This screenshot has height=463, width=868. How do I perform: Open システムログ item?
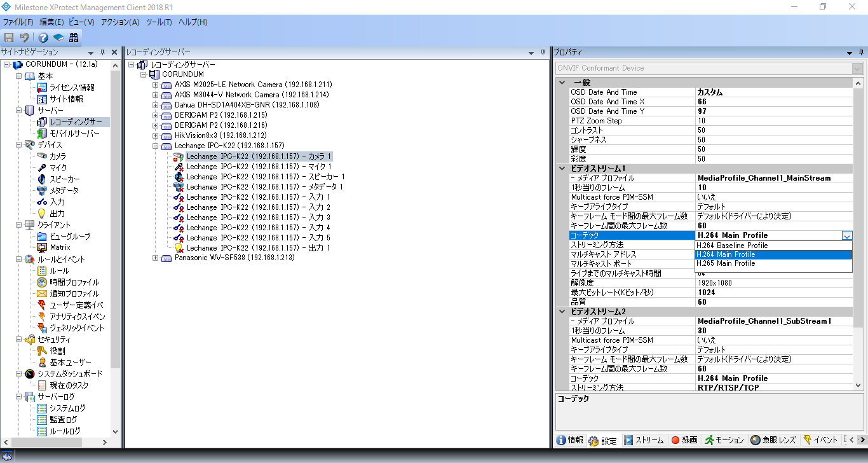click(x=67, y=408)
